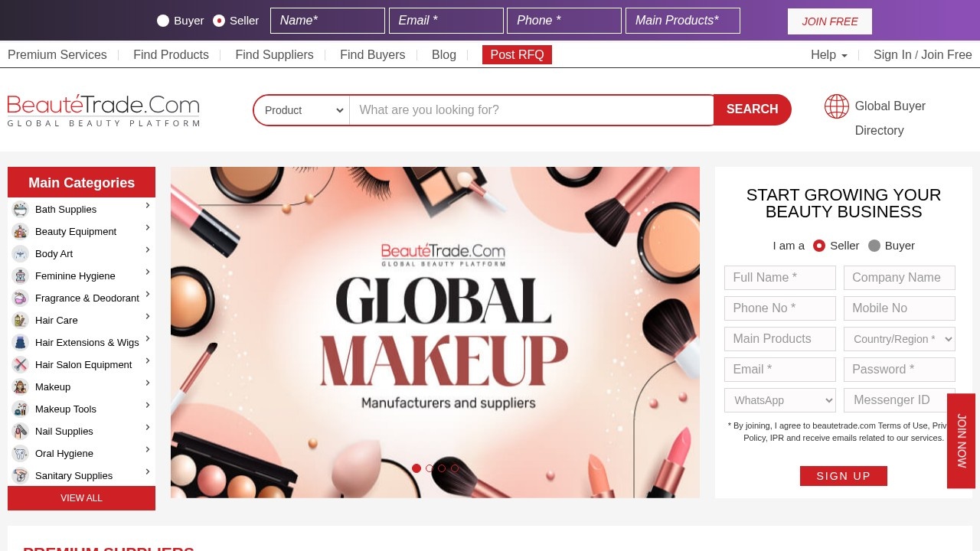980x551 pixels.
Task: Click the Makeup category icon
Action: point(21,386)
